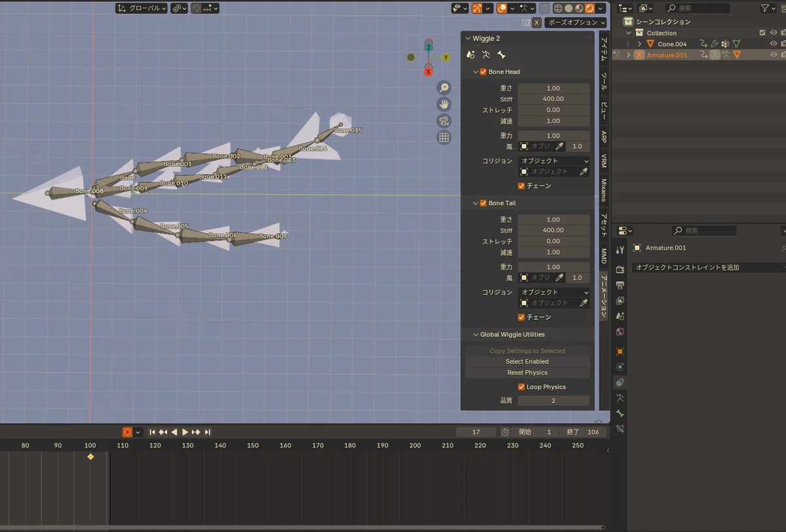Open the orange Object properties tab

620,351
